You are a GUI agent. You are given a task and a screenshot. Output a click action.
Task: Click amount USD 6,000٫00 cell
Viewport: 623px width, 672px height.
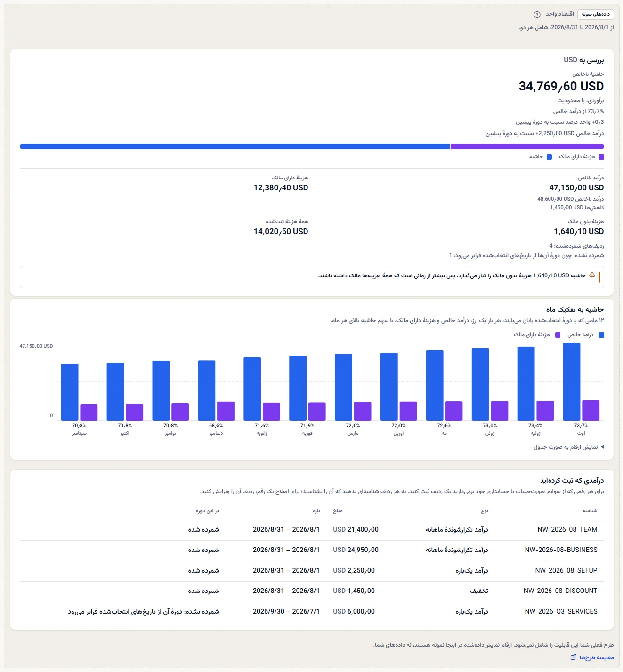(354, 612)
